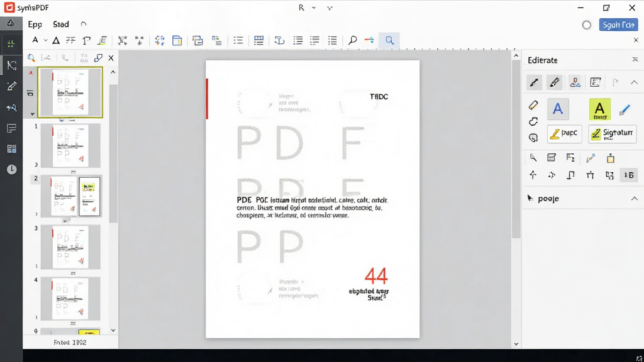Open the dropdown arrow next to font A
This screenshot has width=644, height=362.
[45, 40]
